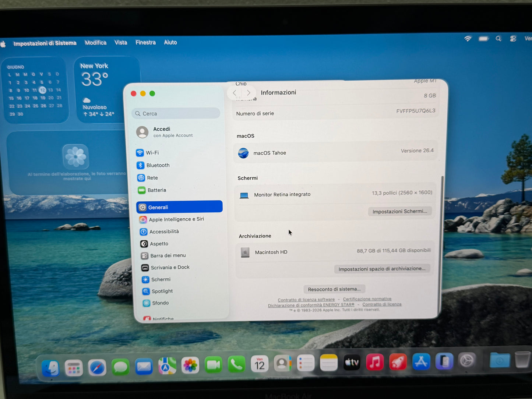532x399 pixels.
Task: Open the Finestra menu
Action: click(x=145, y=43)
